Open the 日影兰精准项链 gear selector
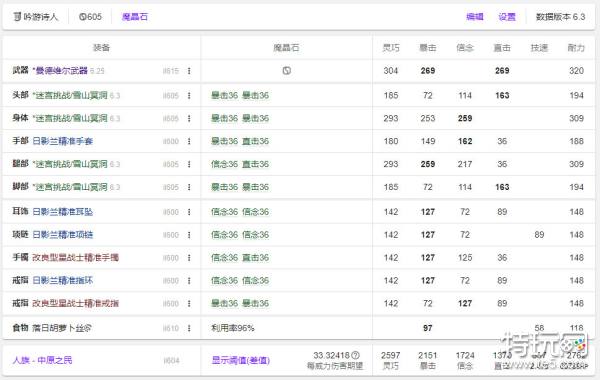 click(x=63, y=235)
